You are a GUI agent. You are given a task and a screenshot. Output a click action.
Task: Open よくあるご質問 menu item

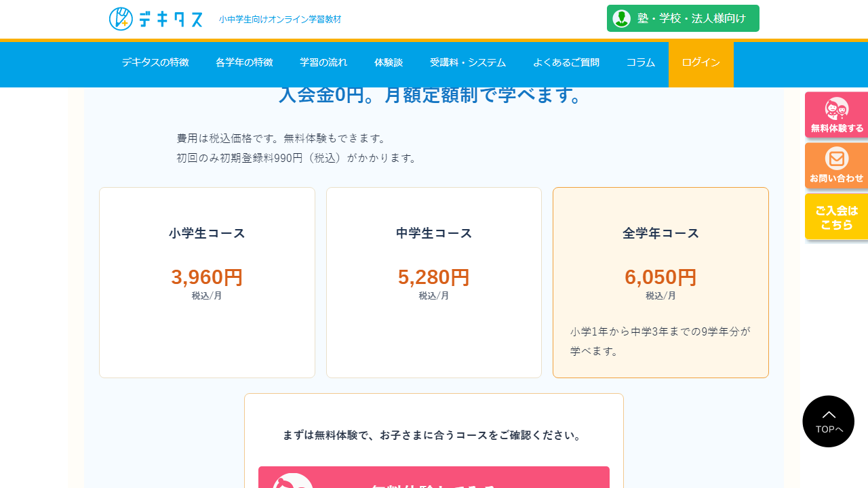566,62
